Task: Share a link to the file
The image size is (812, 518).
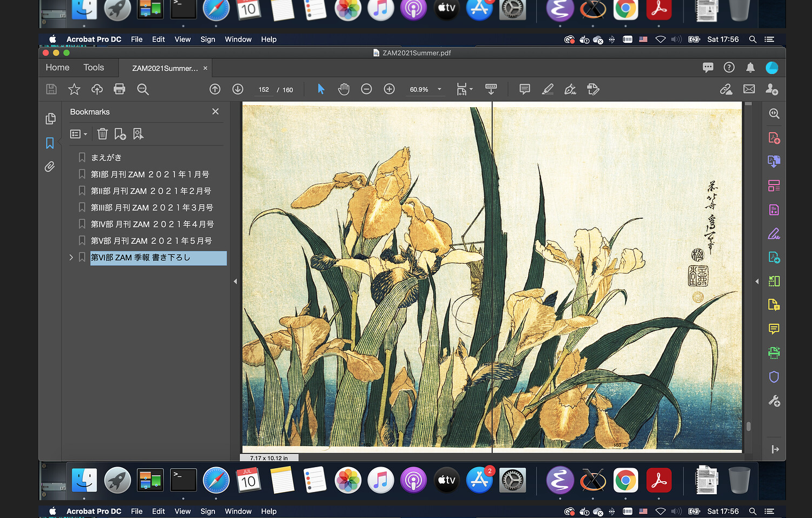Action: (x=726, y=89)
